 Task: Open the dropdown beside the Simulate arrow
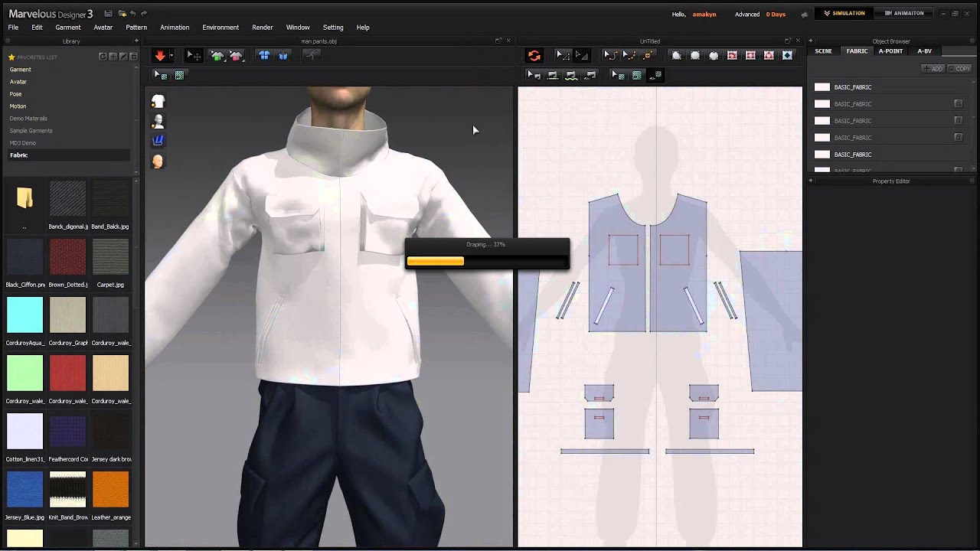tap(171, 56)
